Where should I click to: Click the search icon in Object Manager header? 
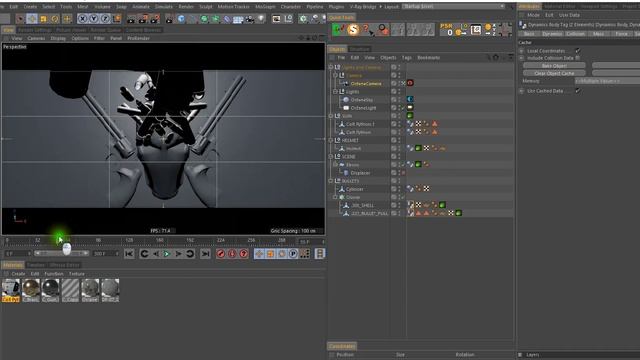point(488,58)
